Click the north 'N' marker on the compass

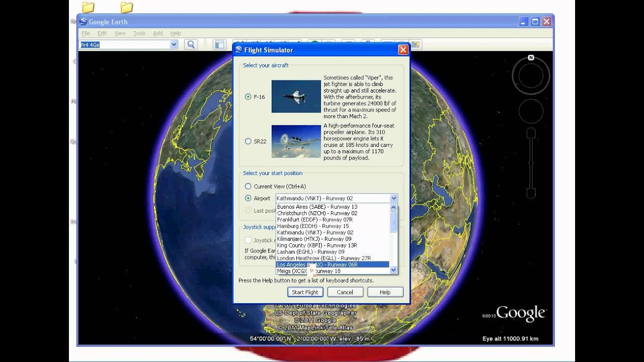coord(531,58)
